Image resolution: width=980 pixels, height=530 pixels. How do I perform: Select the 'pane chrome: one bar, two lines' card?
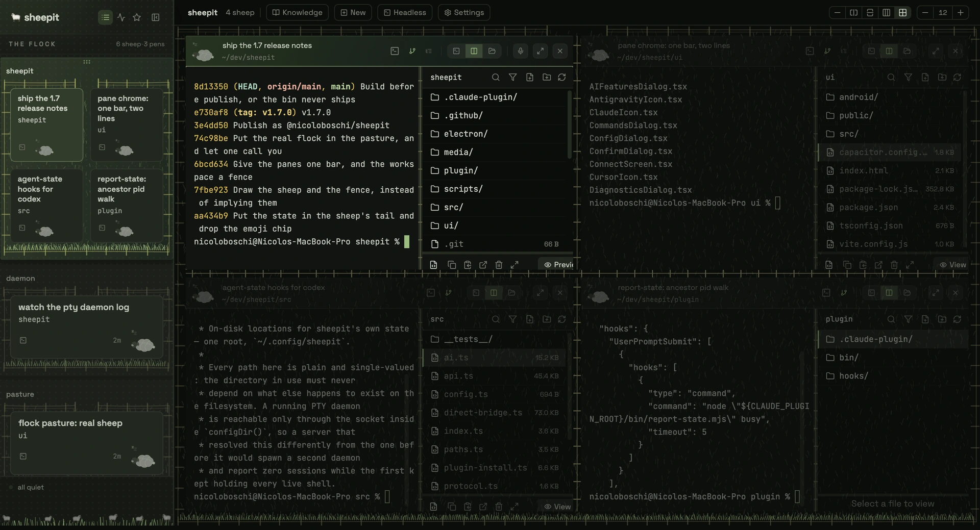point(127,125)
